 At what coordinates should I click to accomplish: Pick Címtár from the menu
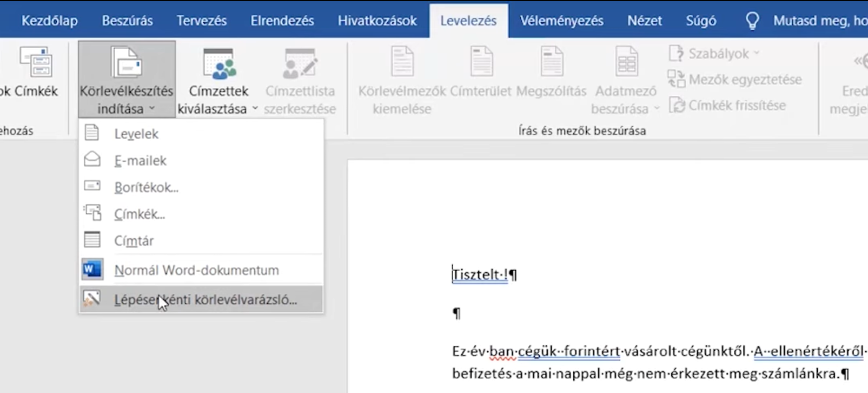point(134,241)
